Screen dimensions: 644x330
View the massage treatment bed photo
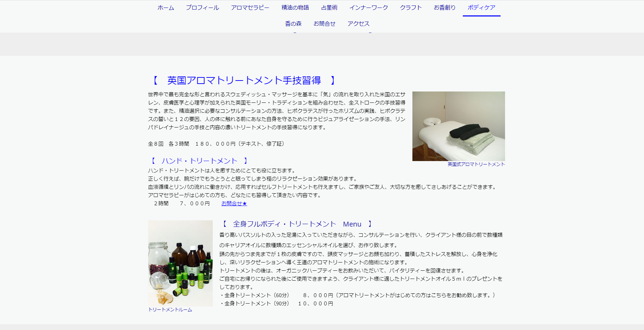pyautogui.click(x=458, y=126)
